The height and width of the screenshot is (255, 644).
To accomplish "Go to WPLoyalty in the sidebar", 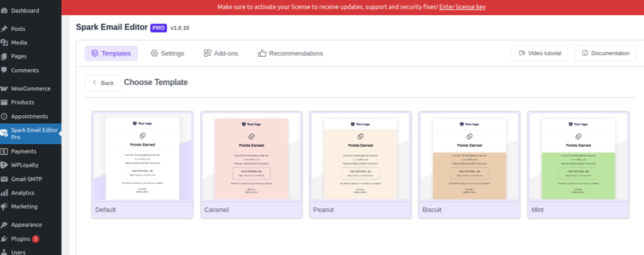I will click(x=25, y=166).
